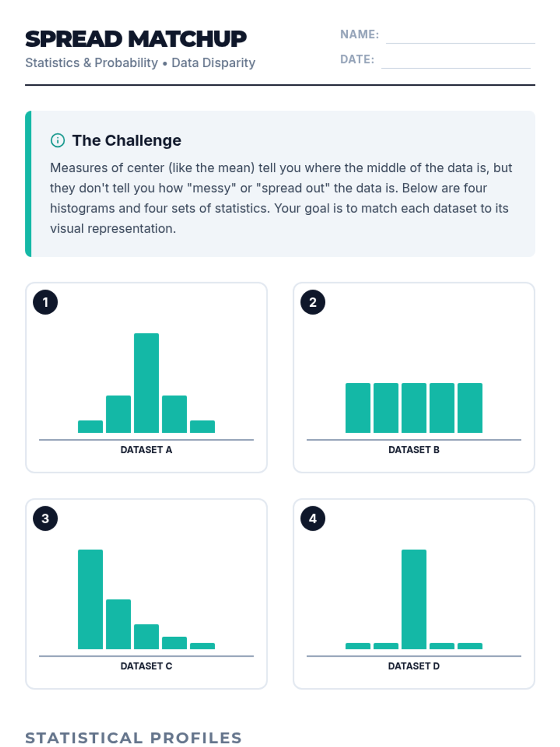Click the tallest bar in Dataset A
The height and width of the screenshot is (747, 560).
[x=147, y=383]
